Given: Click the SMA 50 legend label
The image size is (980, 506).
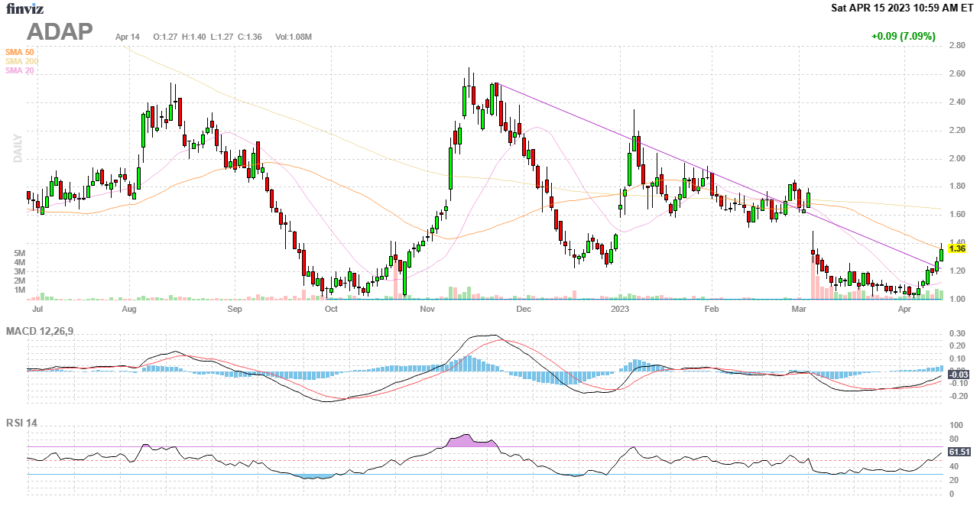Looking at the screenshot, I should tap(19, 52).
